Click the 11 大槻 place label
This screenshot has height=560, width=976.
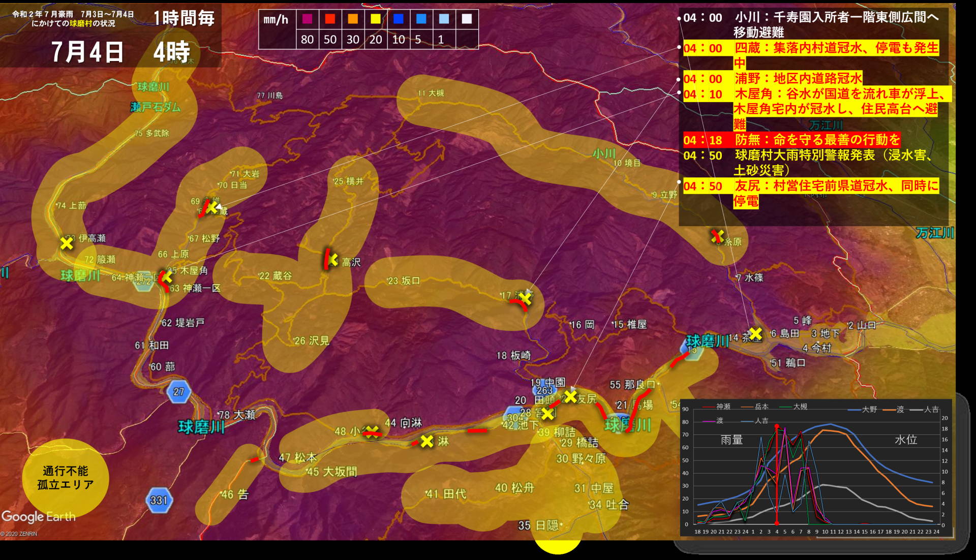pos(431,93)
